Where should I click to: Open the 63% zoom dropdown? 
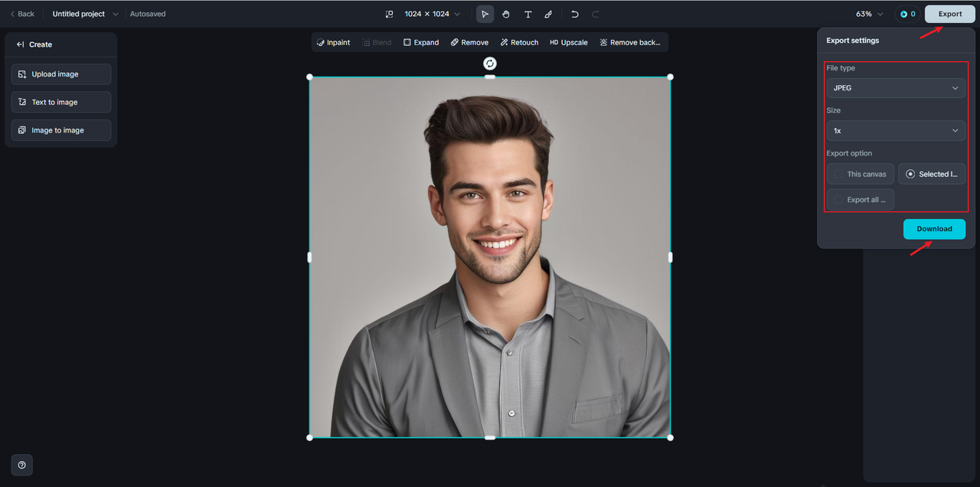(869, 14)
